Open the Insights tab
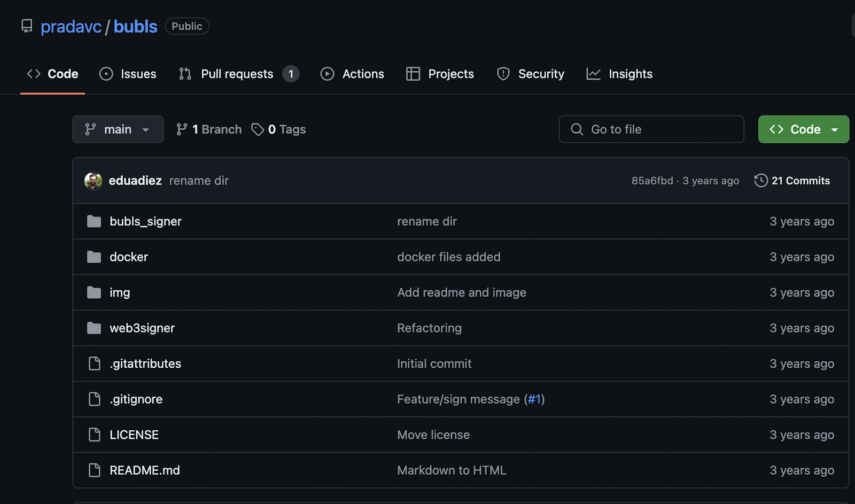855x504 pixels. (x=619, y=74)
